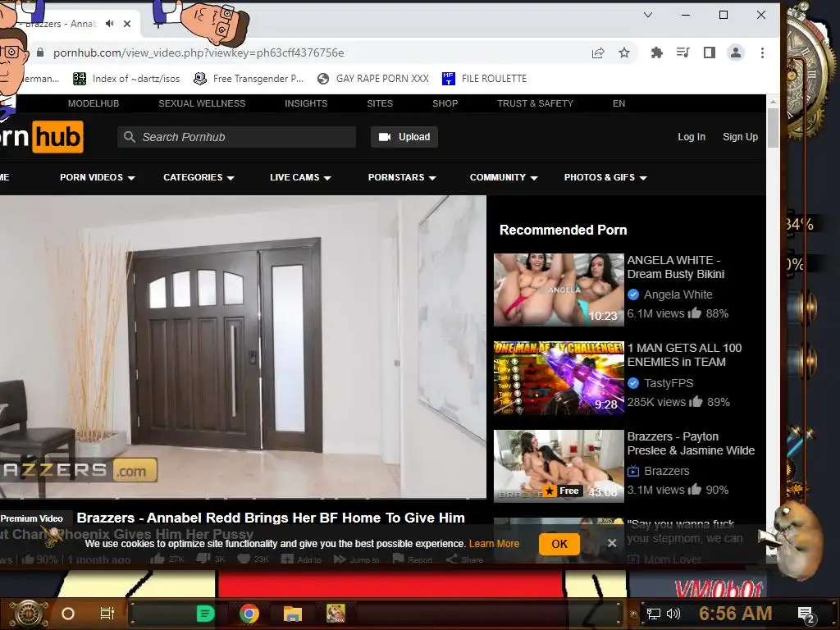Click the scrollbar up arrow
Image resolution: width=840 pixels, height=630 pixels.
click(773, 101)
